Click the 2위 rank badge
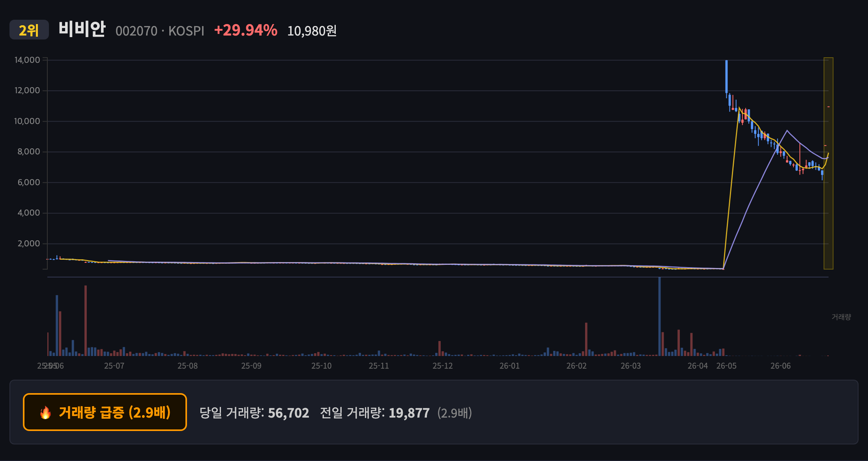The height and width of the screenshot is (461, 868). tap(29, 30)
